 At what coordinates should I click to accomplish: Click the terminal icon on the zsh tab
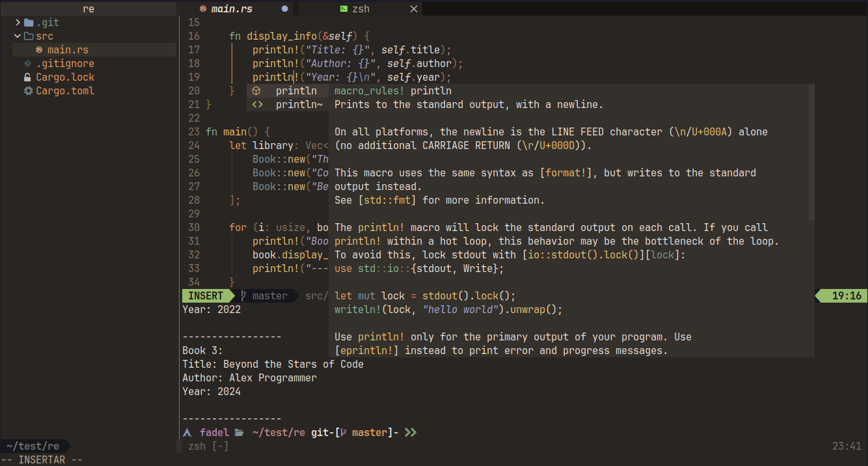point(344,8)
